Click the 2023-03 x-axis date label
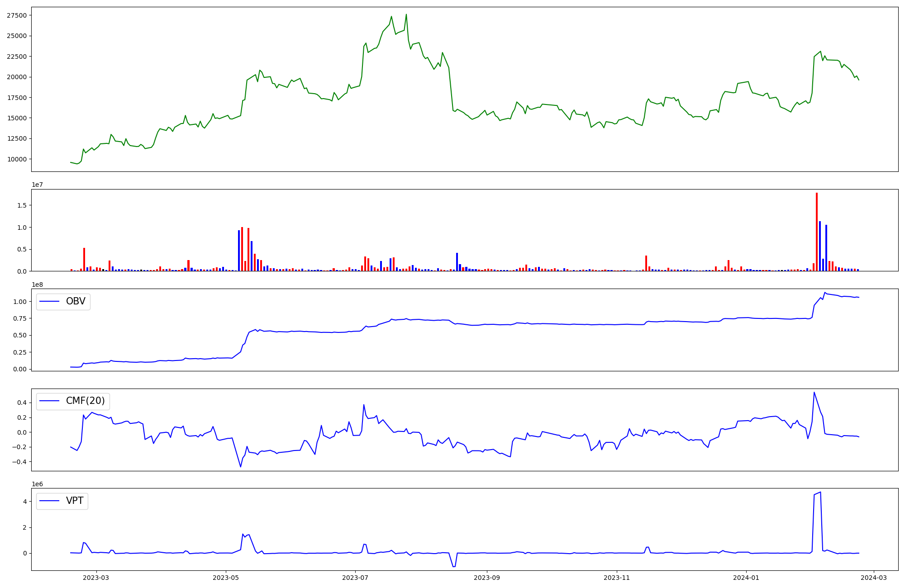 coord(96,578)
